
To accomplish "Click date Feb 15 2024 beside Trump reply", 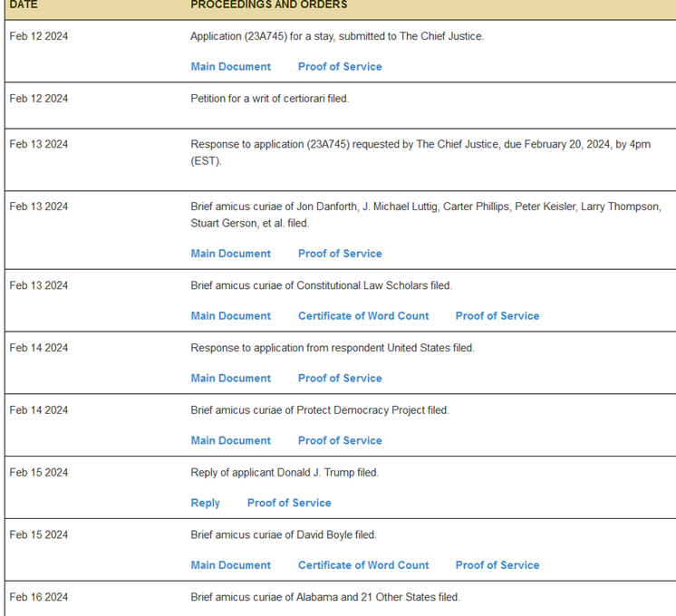I will point(39,473).
